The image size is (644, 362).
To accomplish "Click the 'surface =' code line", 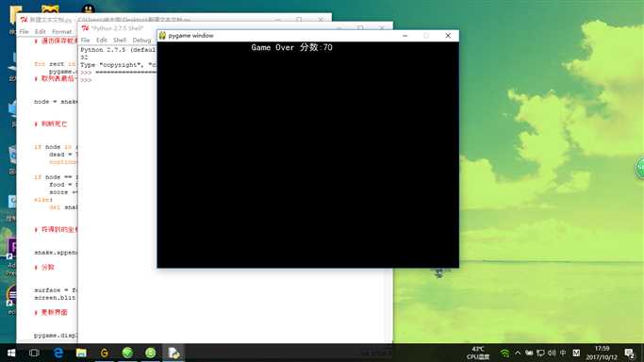I will (x=56, y=290).
